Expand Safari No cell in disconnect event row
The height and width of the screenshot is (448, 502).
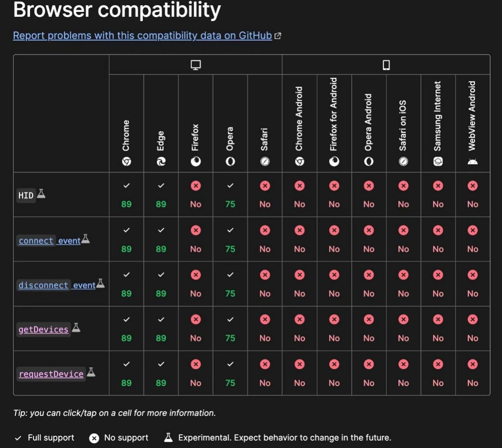click(x=265, y=284)
